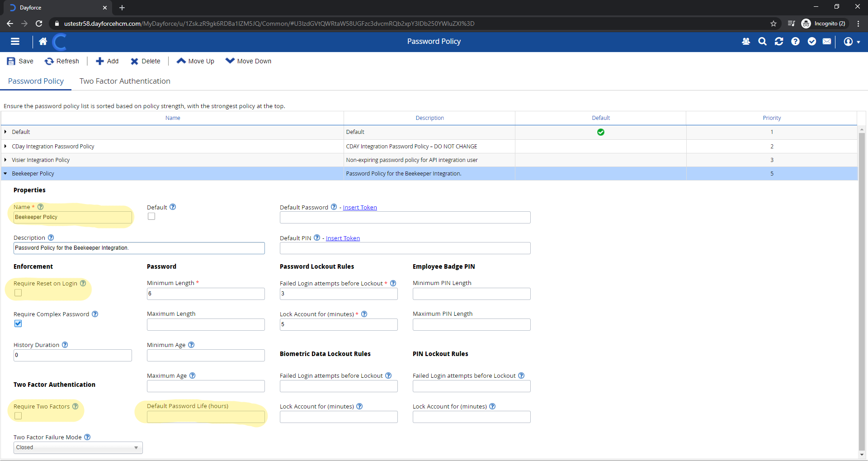This screenshot has height=461, width=868.
Task: Click help icon next to Name label
Action: tap(41, 207)
